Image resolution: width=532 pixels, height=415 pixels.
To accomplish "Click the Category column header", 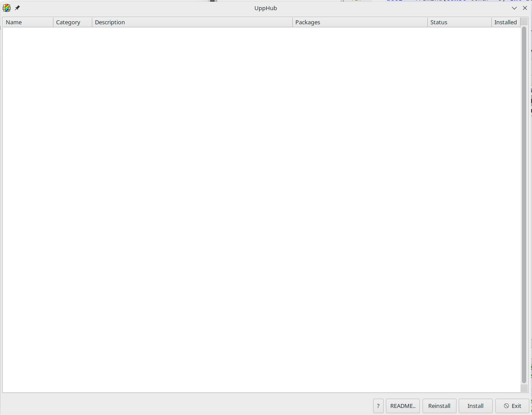I will click(x=72, y=22).
